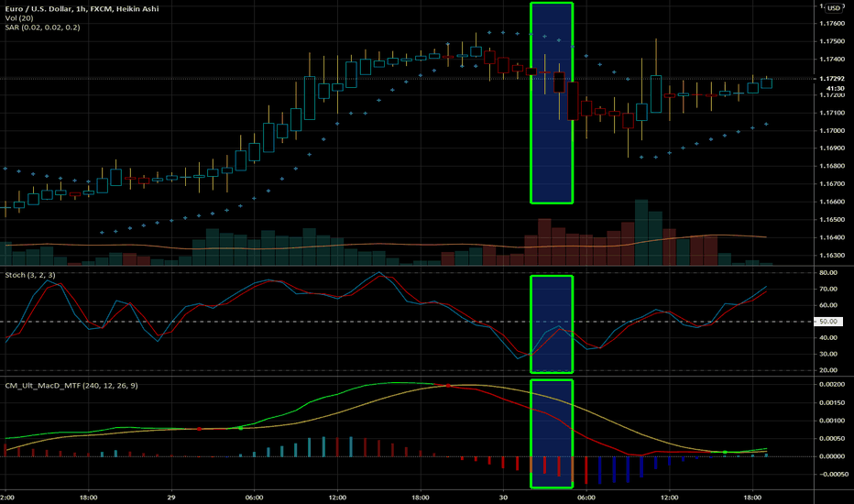
Task: Click the 29 date label on time axis
Action: [171, 498]
